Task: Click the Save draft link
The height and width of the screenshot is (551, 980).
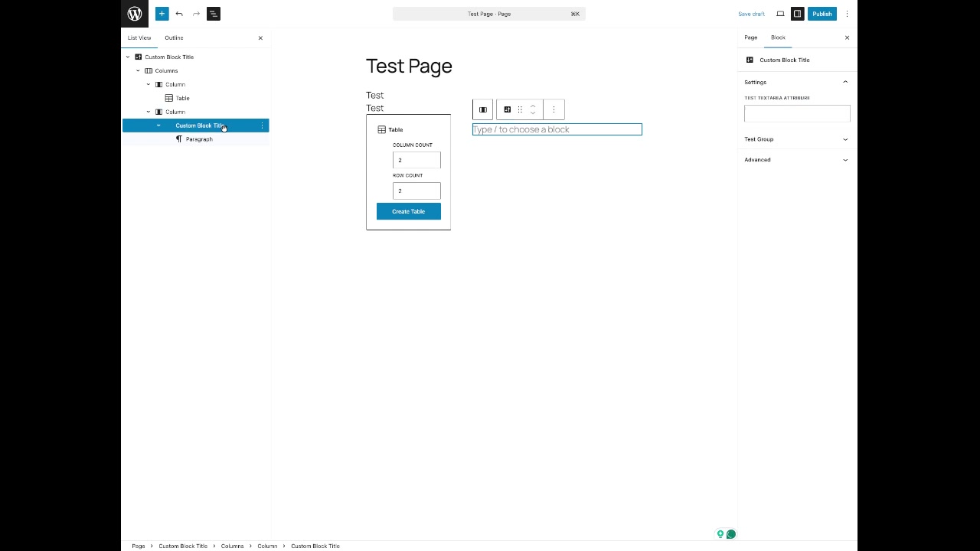Action: point(751,14)
